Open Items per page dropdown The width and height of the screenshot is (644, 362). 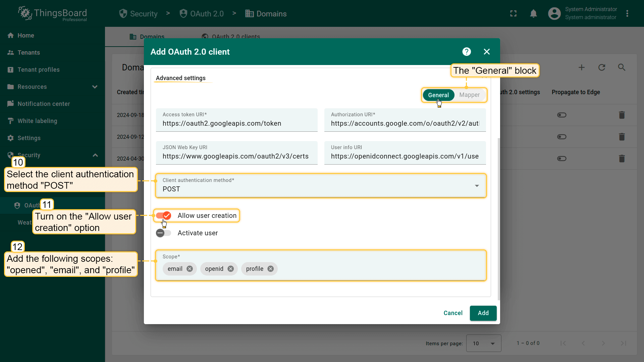click(x=483, y=343)
